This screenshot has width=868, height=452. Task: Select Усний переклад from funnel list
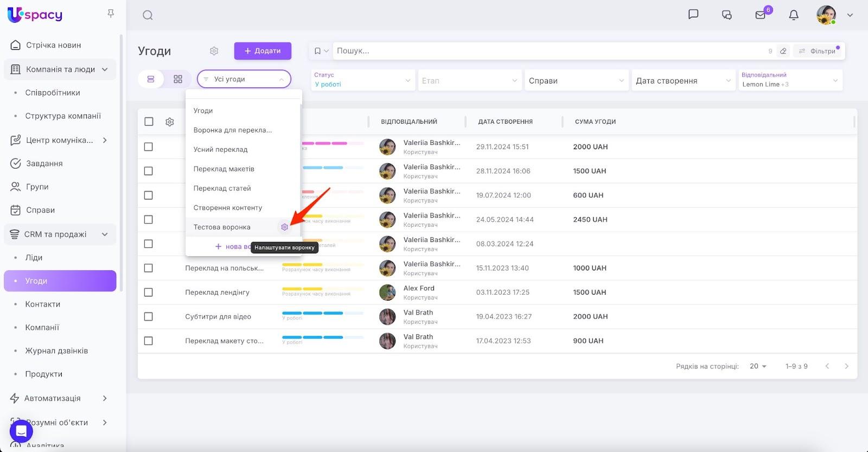click(220, 149)
